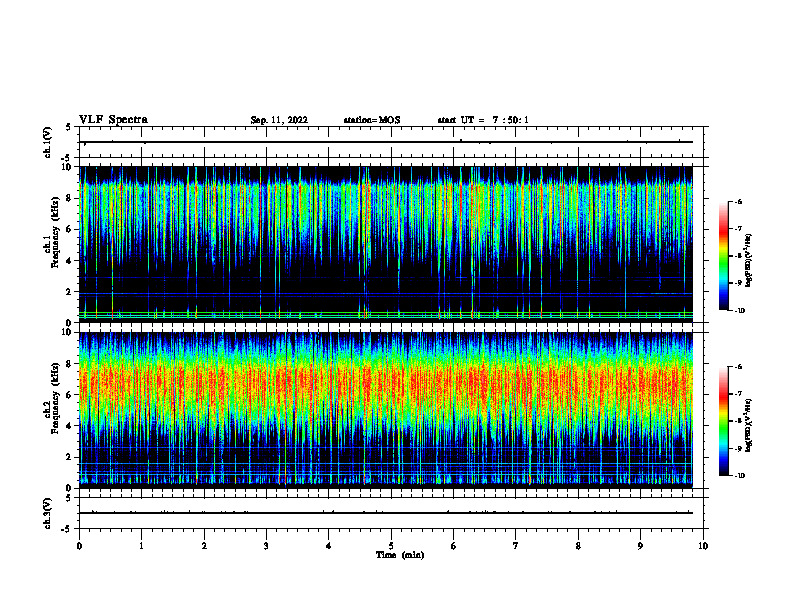Click the ch.1 voltage waveform trace
792x612 pixels.
(386, 142)
